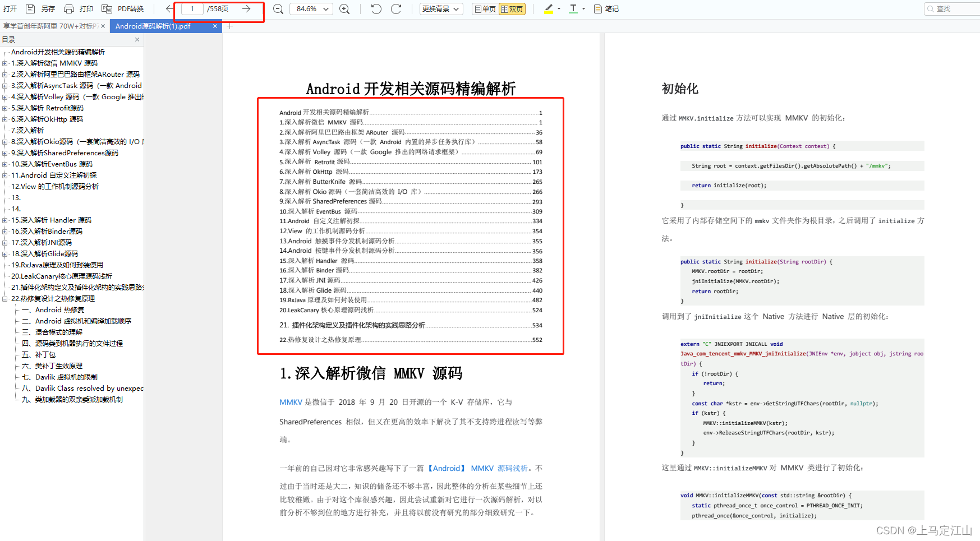Expand outline node 5.深入解析 Retrofit源码

5,108
